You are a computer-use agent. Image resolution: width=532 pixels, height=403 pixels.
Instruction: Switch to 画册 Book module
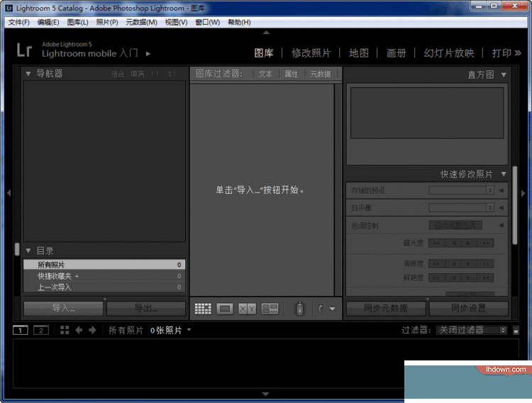pyautogui.click(x=396, y=53)
